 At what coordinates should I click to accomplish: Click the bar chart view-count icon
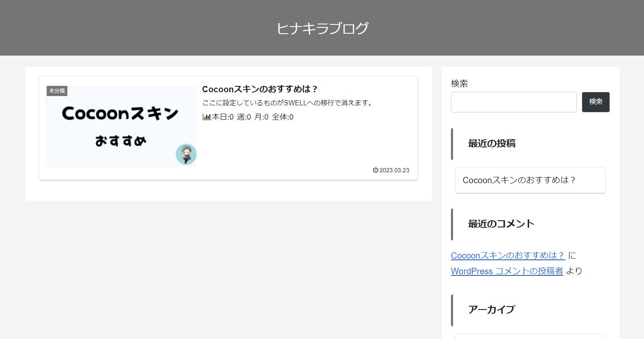click(x=207, y=117)
